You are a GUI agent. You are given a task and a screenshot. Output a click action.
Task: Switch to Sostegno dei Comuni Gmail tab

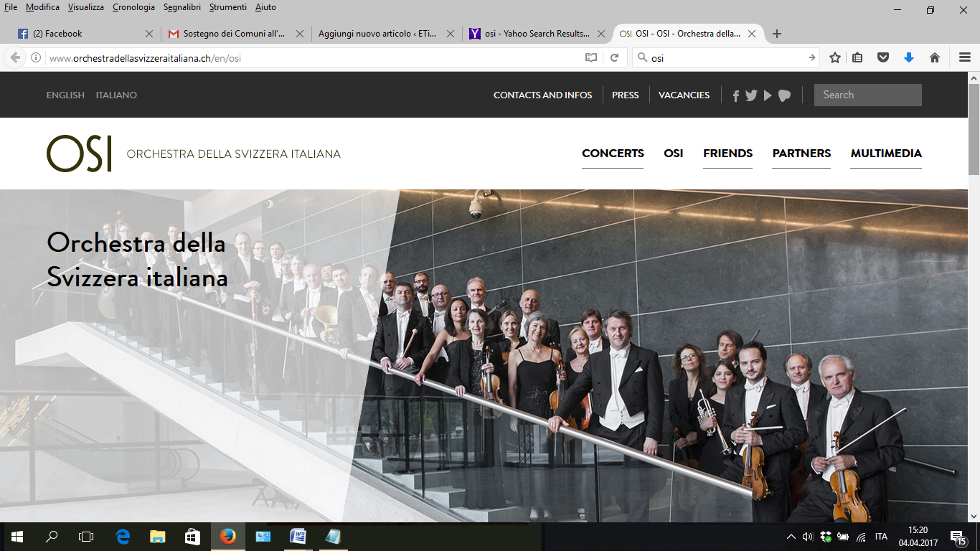tap(237, 34)
